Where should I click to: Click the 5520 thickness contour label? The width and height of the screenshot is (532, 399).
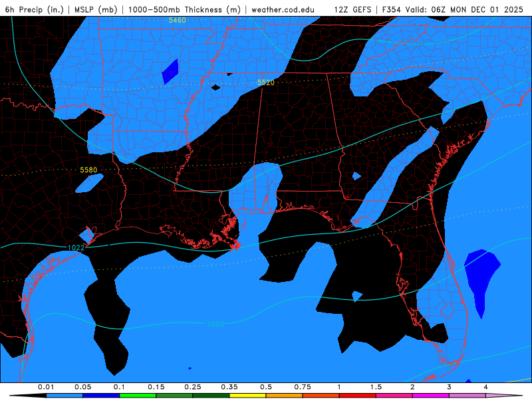point(265,82)
